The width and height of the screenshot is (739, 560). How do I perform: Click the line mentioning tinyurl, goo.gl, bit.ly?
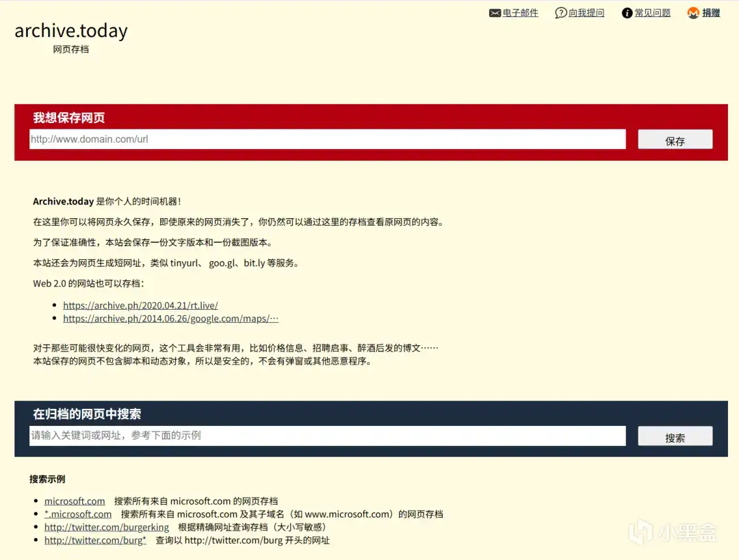click(x=167, y=263)
